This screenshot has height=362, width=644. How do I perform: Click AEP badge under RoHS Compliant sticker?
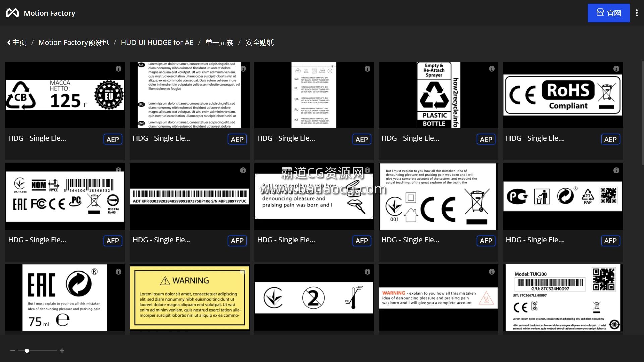pos(610,139)
